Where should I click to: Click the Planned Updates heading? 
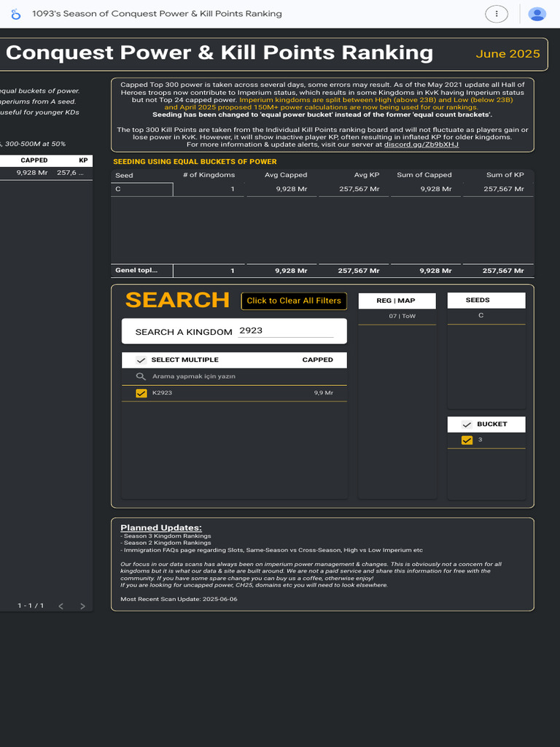(x=161, y=528)
